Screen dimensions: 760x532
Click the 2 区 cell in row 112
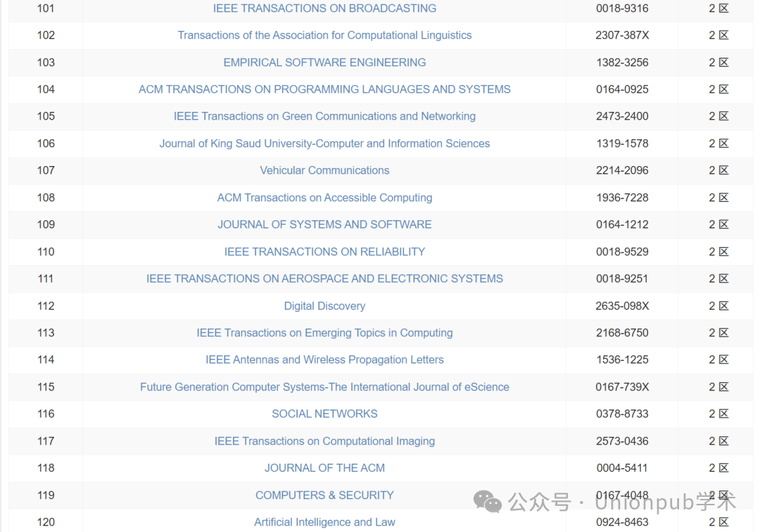[x=718, y=305]
